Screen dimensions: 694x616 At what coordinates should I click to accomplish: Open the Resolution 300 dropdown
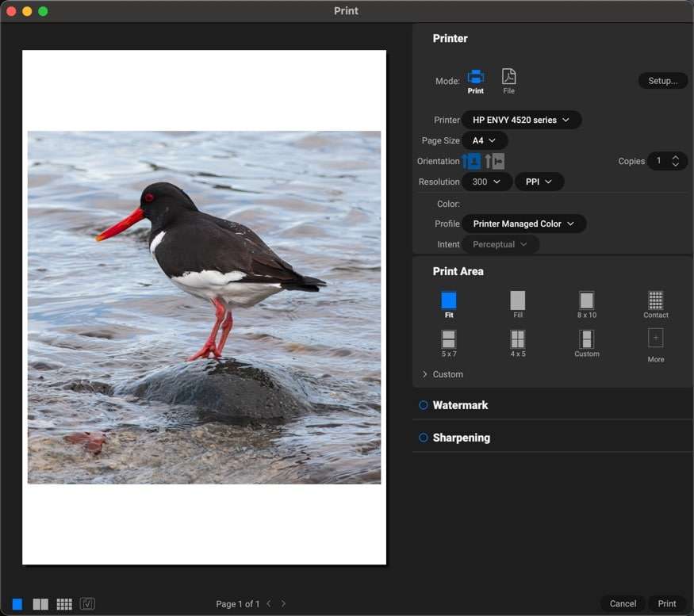click(487, 182)
